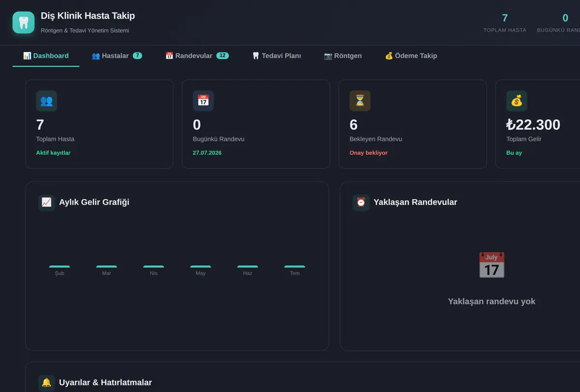Click the badge 12 on Randevular tab
This screenshot has height=392, width=580.
click(x=222, y=56)
